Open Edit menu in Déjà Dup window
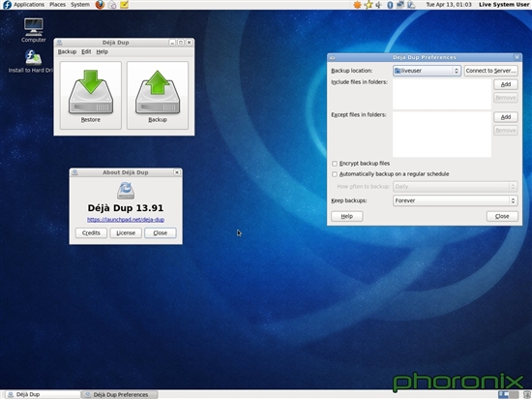Viewport: 532px width, 399px height. [86, 51]
